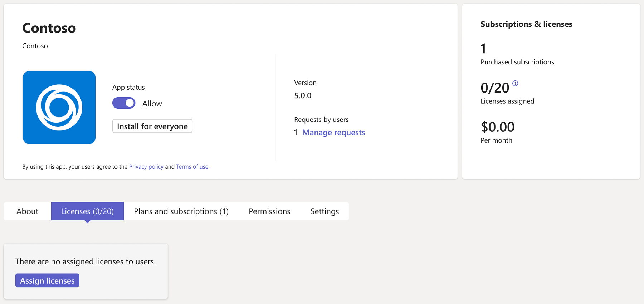Click the $0.00 per month amount
Image resolution: width=644 pixels, height=304 pixels.
point(497,127)
